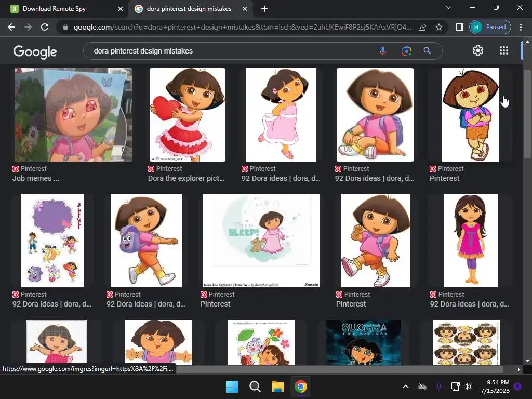Switch to Download Remote Spy tab
This screenshot has width=532, height=399.
[64, 9]
